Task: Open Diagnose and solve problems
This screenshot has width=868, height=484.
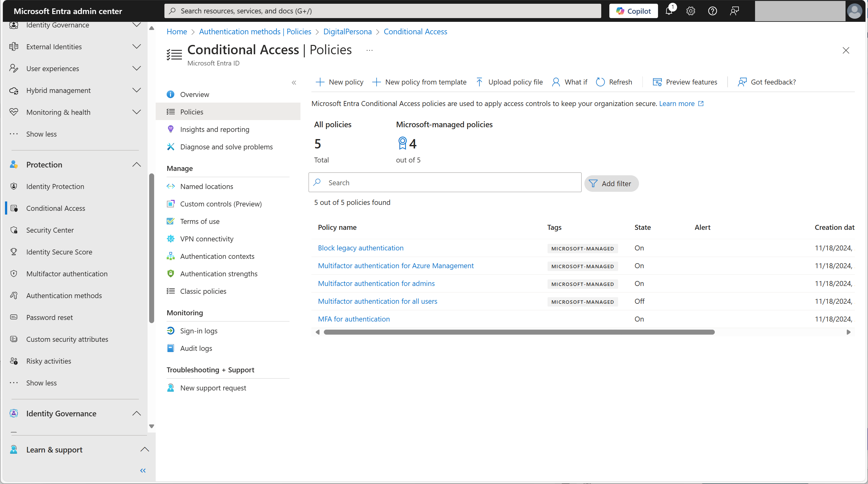Action: click(x=227, y=147)
